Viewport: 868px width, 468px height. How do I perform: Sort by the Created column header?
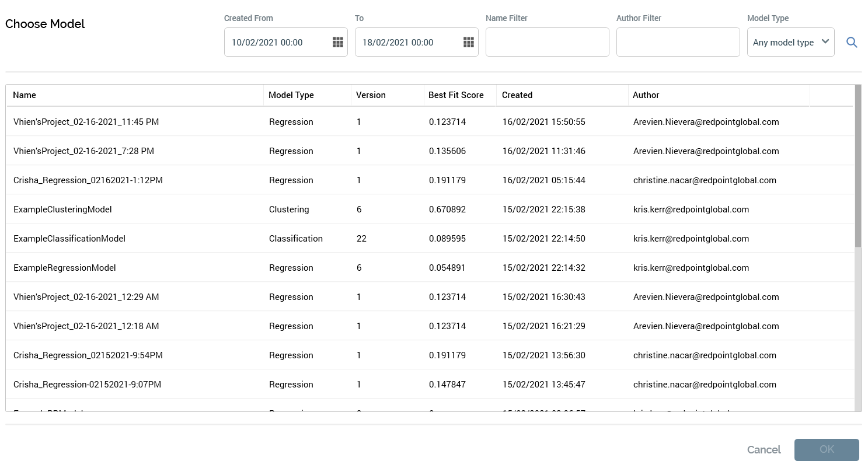(517, 95)
